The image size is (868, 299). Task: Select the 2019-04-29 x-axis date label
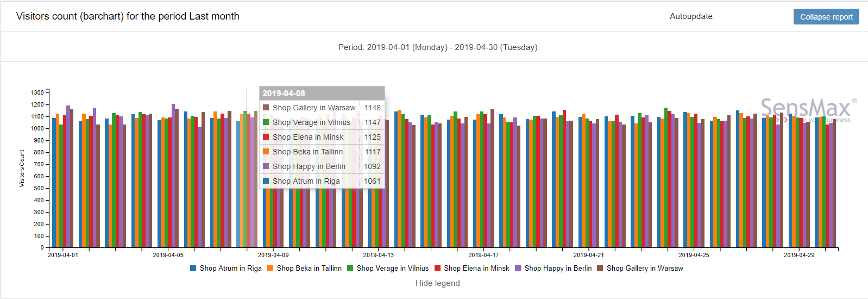pyautogui.click(x=798, y=255)
